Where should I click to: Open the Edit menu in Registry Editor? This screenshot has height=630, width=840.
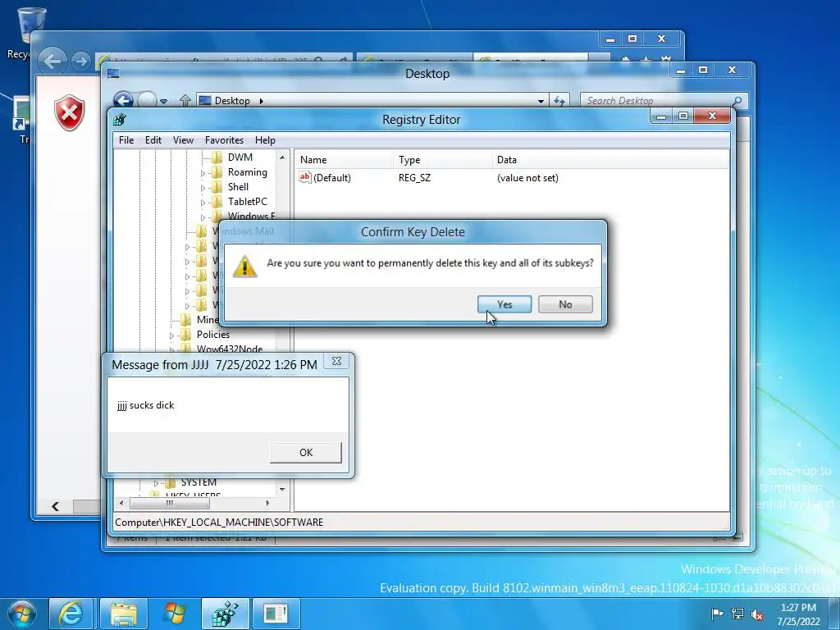(153, 139)
